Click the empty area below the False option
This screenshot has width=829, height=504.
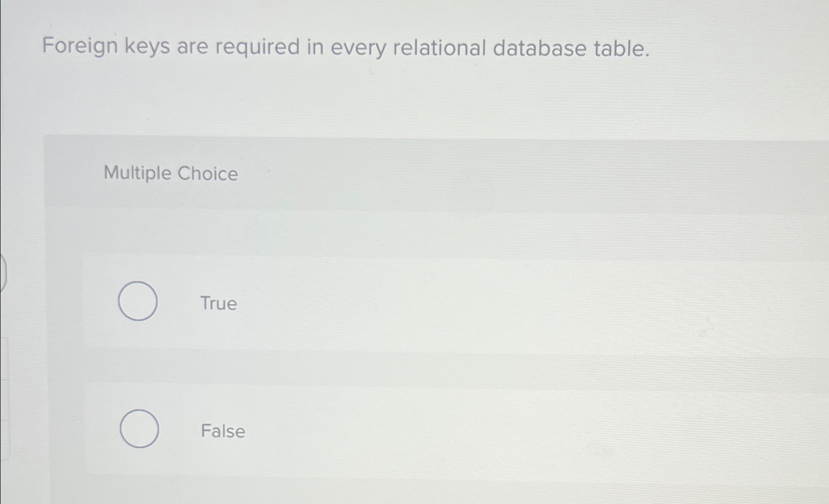345,483
